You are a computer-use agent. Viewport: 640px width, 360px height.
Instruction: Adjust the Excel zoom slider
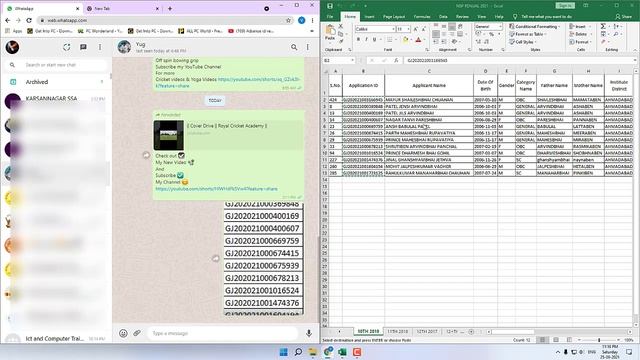pos(599,340)
